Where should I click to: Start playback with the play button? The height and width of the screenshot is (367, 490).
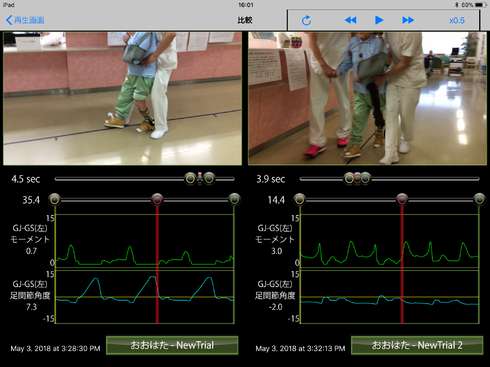[x=379, y=20]
